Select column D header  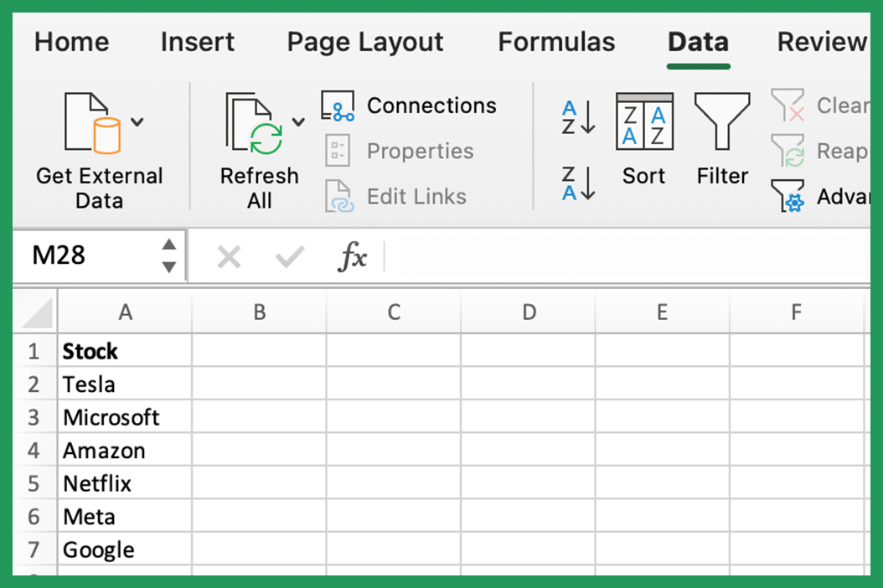529,312
